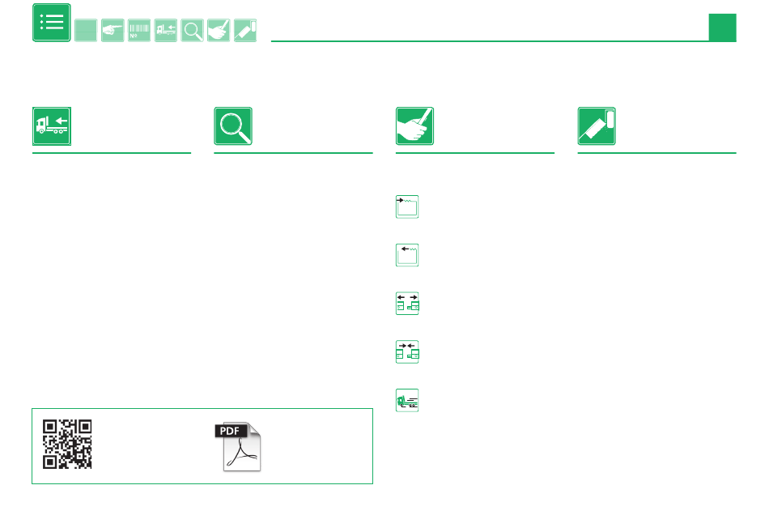Select the icon with arrows pointing together

(x=407, y=352)
